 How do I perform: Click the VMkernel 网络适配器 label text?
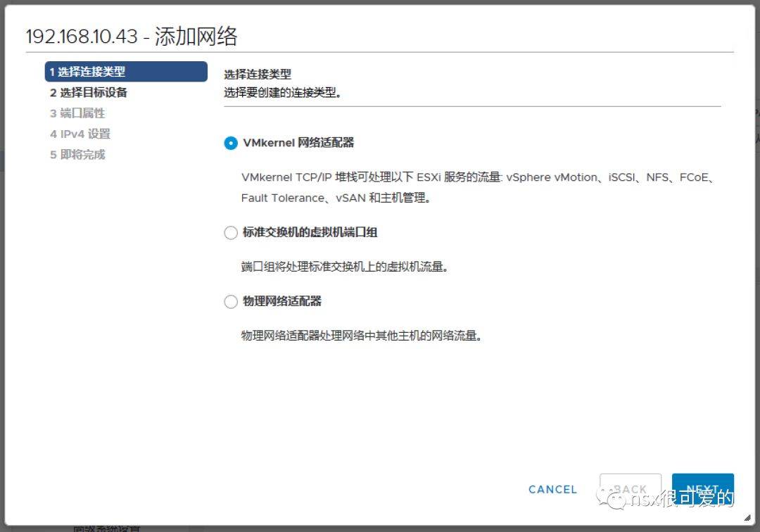298,143
